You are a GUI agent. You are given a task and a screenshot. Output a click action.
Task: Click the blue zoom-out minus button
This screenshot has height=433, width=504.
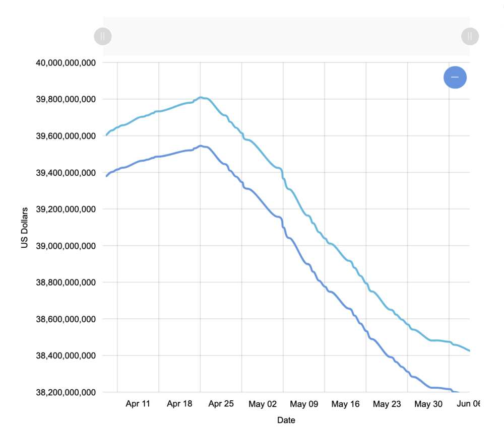click(455, 78)
